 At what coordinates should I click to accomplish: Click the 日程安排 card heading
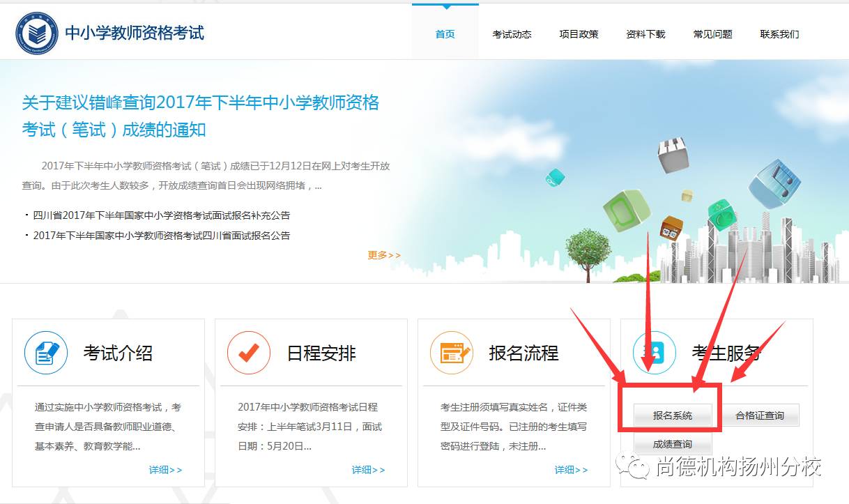321,353
